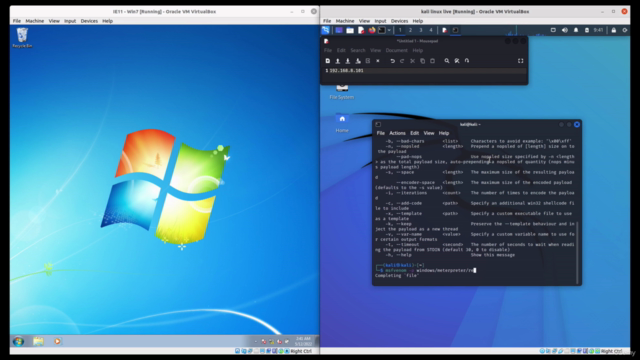Open Mousepad Edit menu
Screen dimensions: 640x360
pos(341,51)
